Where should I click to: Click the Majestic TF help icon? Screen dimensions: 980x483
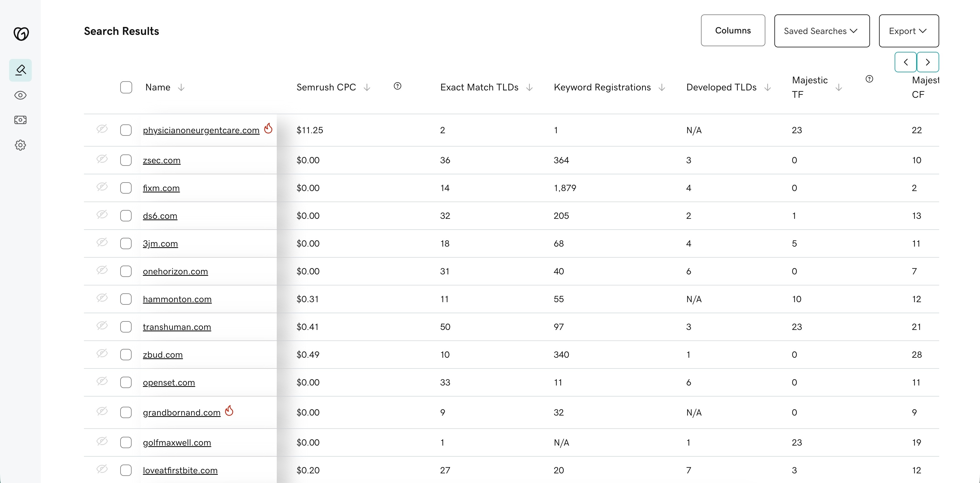869,79
